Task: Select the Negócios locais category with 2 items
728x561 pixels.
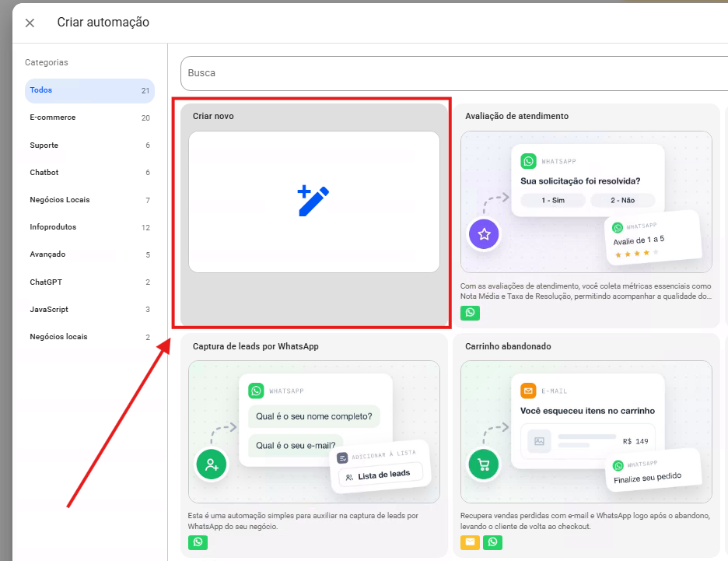Action: (x=89, y=337)
